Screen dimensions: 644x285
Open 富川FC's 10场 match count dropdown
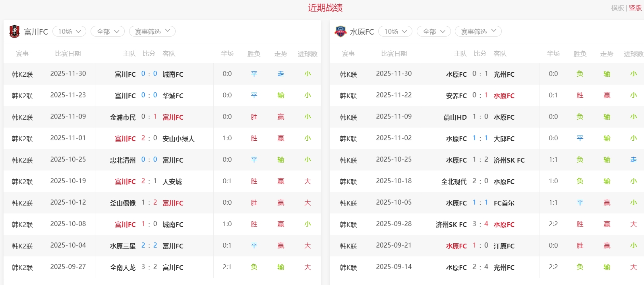(x=69, y=31)
